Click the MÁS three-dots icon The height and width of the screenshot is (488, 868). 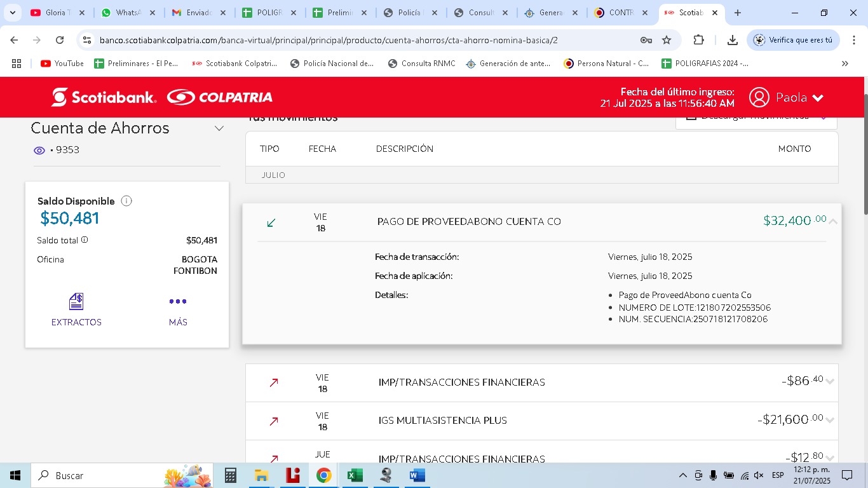(x=178, y=302)
